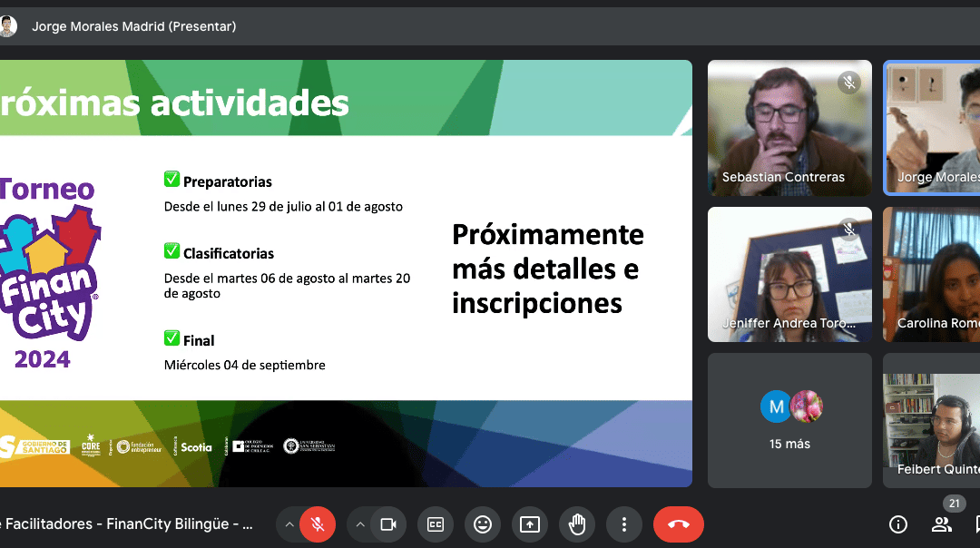Click the Scotia sponsor logo
The image size is (980, 548).
pos(196,447)
